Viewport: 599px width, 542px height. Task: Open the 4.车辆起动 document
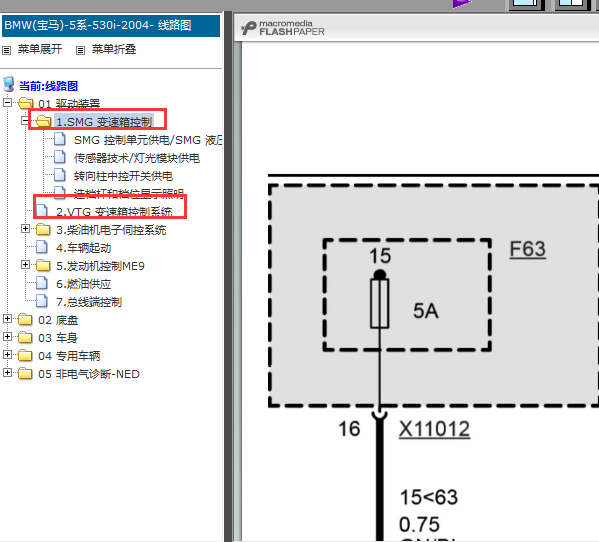(84, 248)
